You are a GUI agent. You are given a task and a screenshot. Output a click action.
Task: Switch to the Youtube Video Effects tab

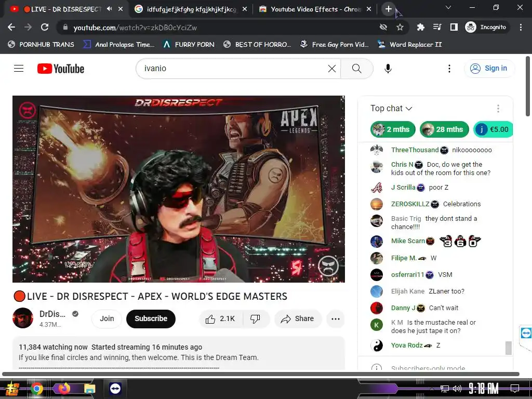(316, 9)
